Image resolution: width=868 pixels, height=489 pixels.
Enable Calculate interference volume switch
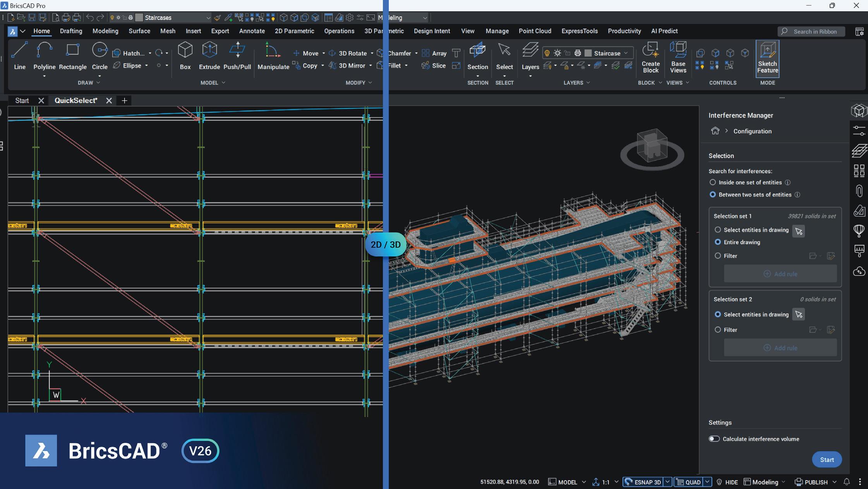[714, 439]
